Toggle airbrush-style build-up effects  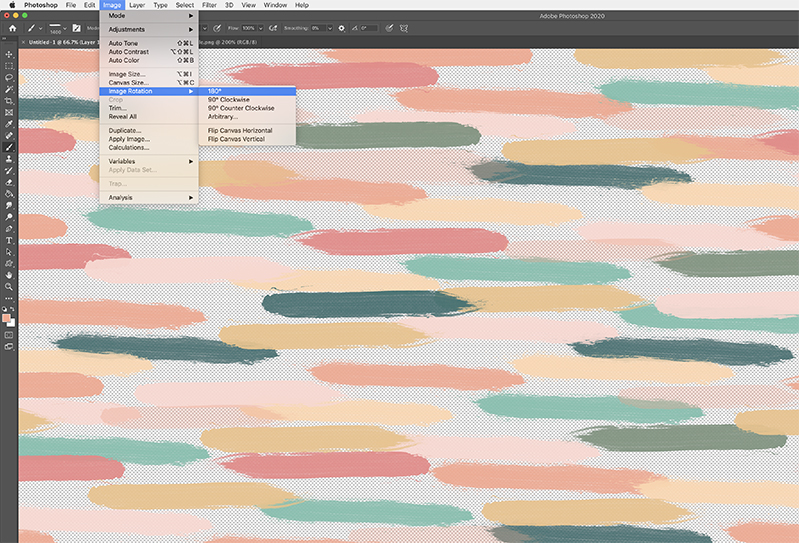pos(273,27)
